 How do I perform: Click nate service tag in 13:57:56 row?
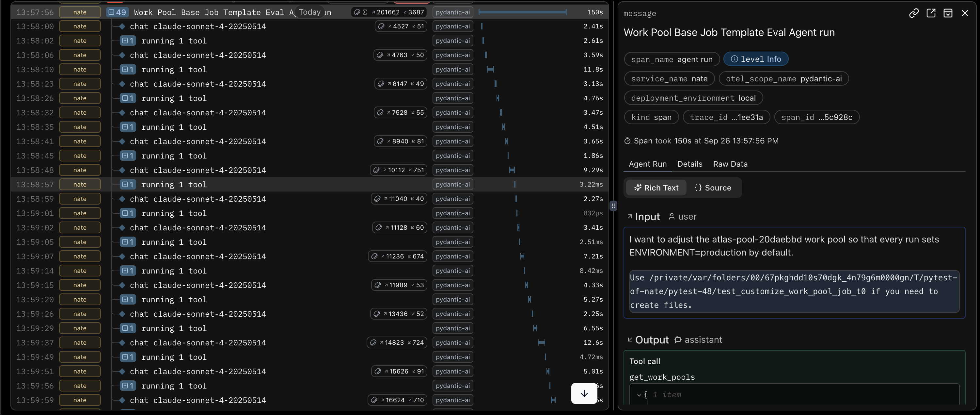tap(80, 12)
